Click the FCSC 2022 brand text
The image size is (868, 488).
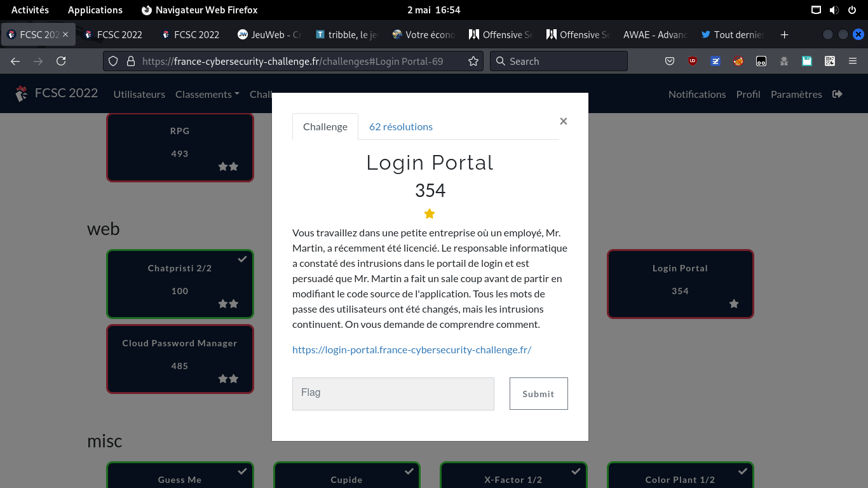(x=66, y=93)
